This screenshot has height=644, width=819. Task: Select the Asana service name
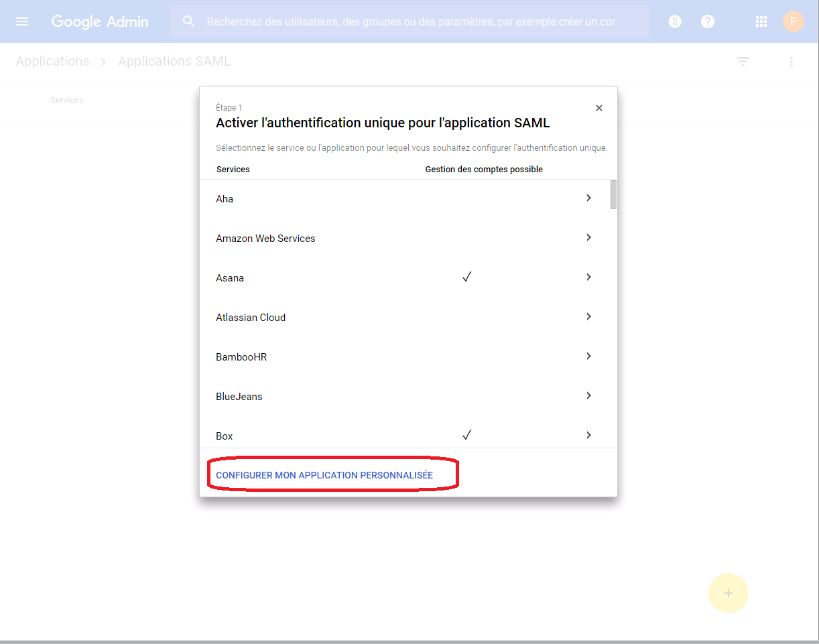point(230,278)
